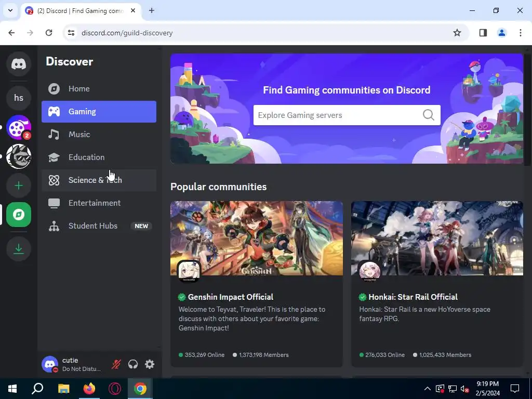532x399 pixels.
Task: Open Opera from the taskbar
Action: pos(115,389)
